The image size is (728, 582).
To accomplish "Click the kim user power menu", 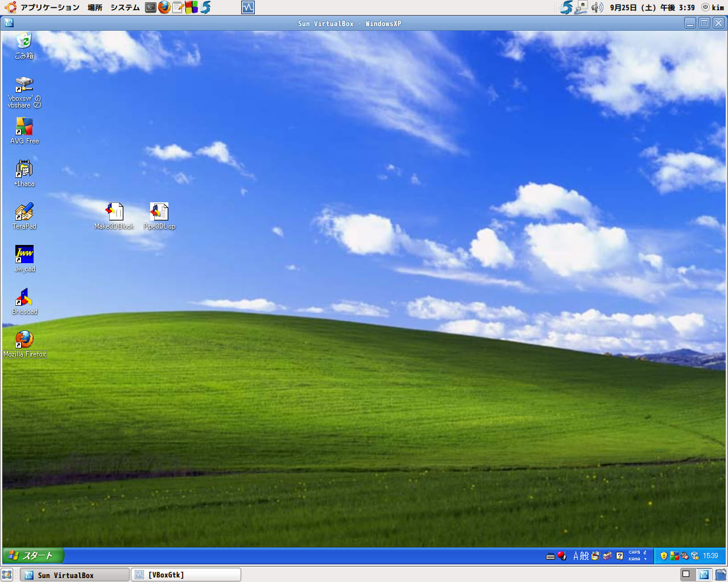I will tap(713, 7).
